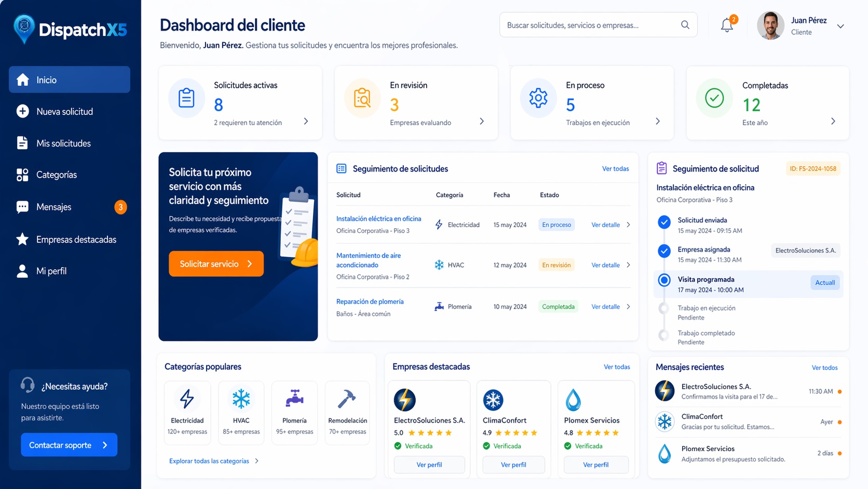Click the Solicitud enviada checked step
Screen dimensions: 868x489
(664, 222)
